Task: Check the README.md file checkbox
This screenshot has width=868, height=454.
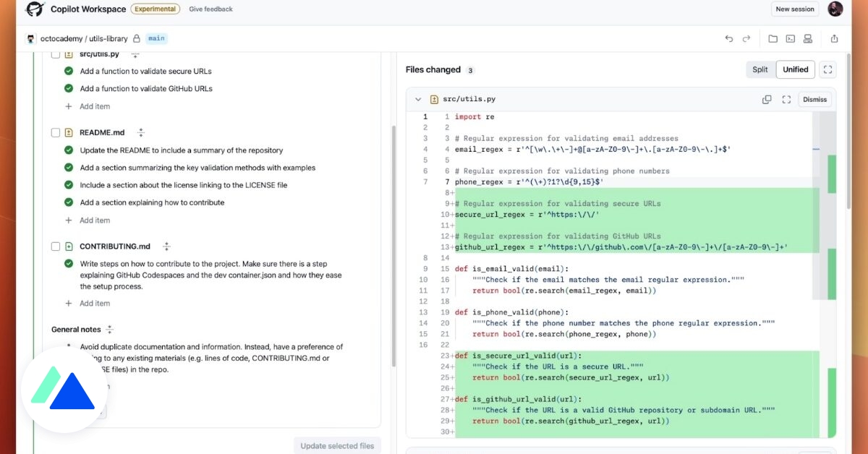Action: [x=55, y=132]
